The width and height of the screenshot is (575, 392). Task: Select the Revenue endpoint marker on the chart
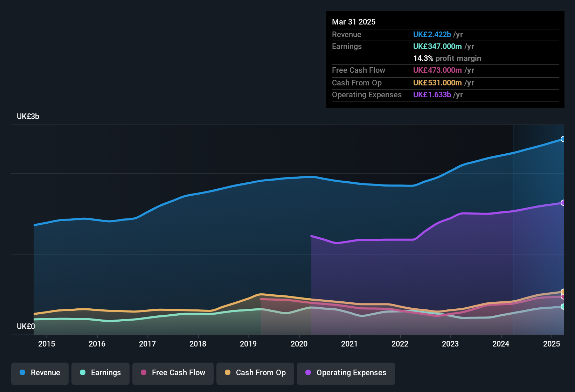[563, 139]
